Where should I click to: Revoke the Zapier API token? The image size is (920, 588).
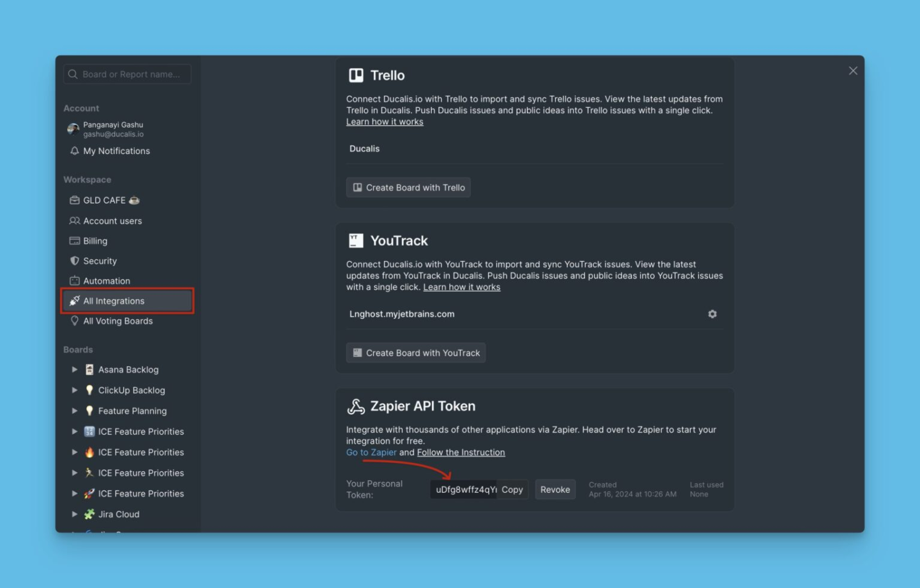555,490
